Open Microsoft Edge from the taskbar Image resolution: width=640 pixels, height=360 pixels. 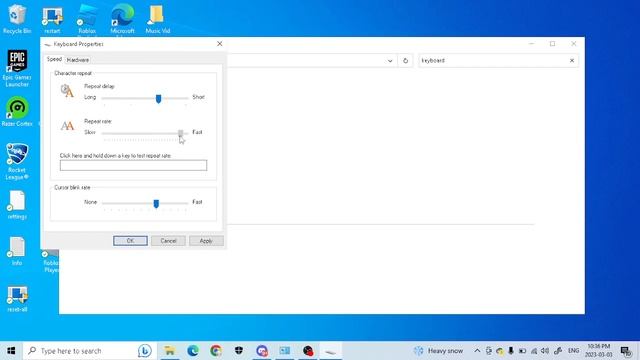pos(193,351)
